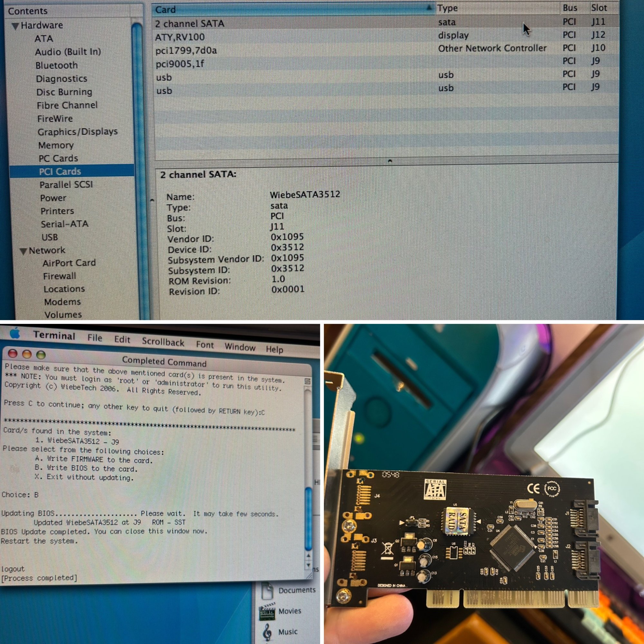Click the sort arrow in Card column
The image size is (644, 644).
click(430, 8)
